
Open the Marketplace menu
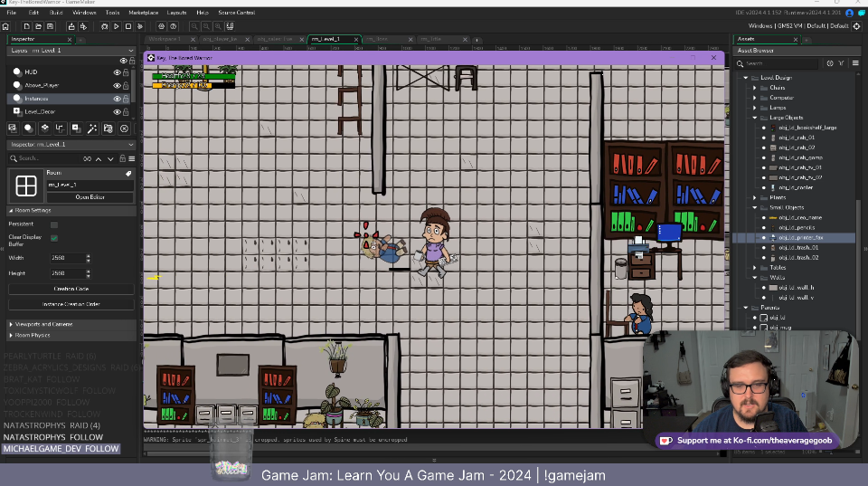click(144, 12)
